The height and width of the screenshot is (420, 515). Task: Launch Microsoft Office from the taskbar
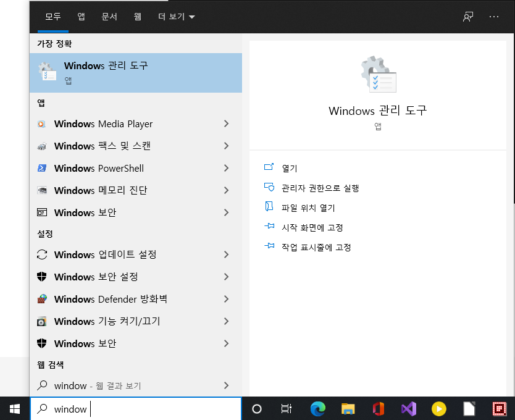[x=379, y=409]
